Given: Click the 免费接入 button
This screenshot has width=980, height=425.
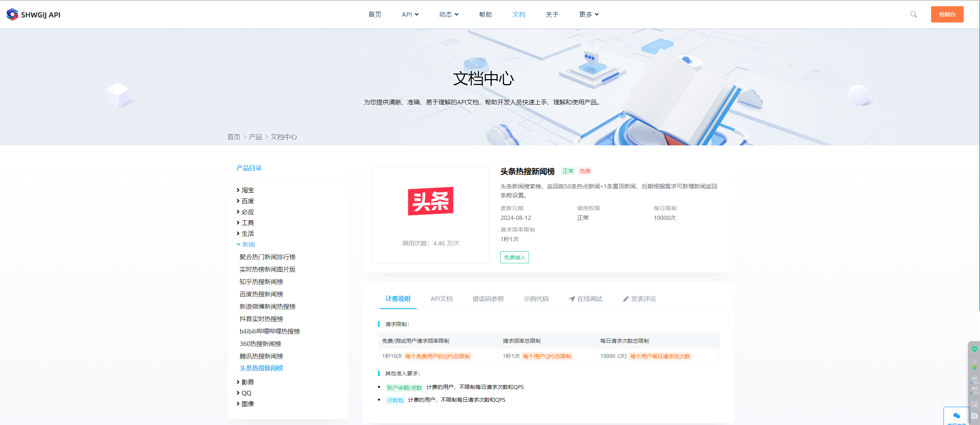Looking at the screenshot, I should [514, 257].
